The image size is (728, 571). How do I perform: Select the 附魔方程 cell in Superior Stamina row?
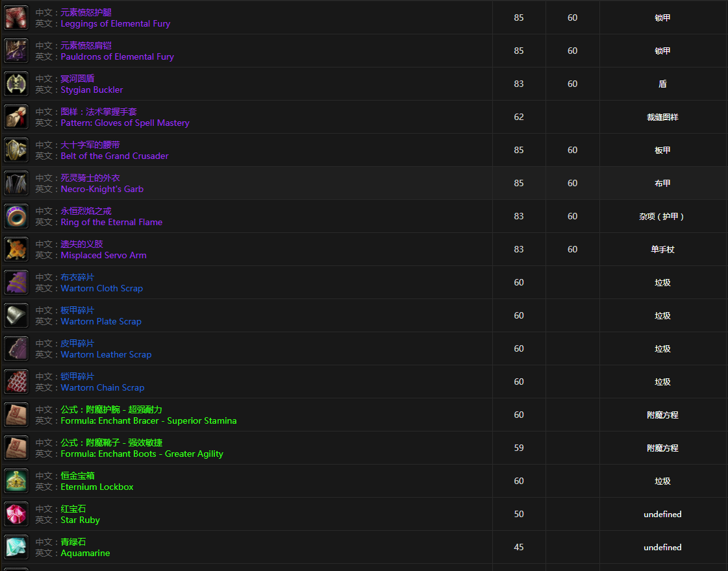[x=662, y=415]
